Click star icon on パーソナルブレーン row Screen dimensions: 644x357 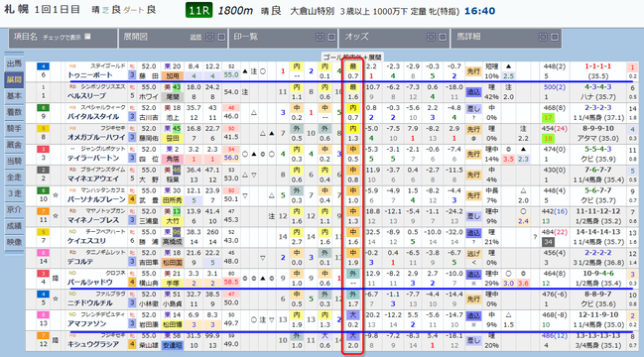(x=56, y=195)
